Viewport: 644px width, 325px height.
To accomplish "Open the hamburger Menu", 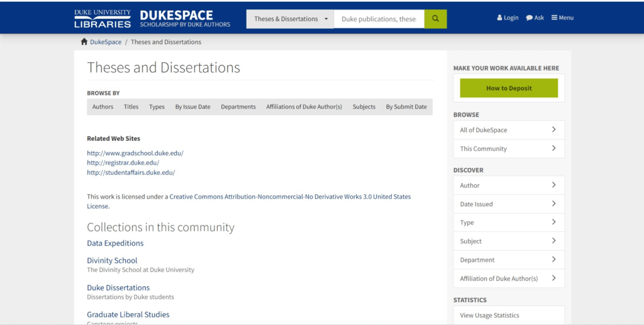I will pyautogui.click(x=562, y=18).
